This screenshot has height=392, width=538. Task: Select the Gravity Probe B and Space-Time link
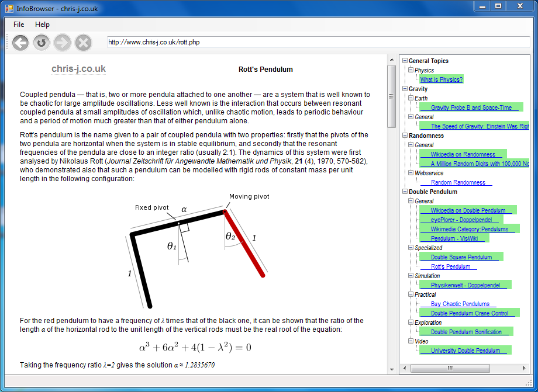pos(471,107)
